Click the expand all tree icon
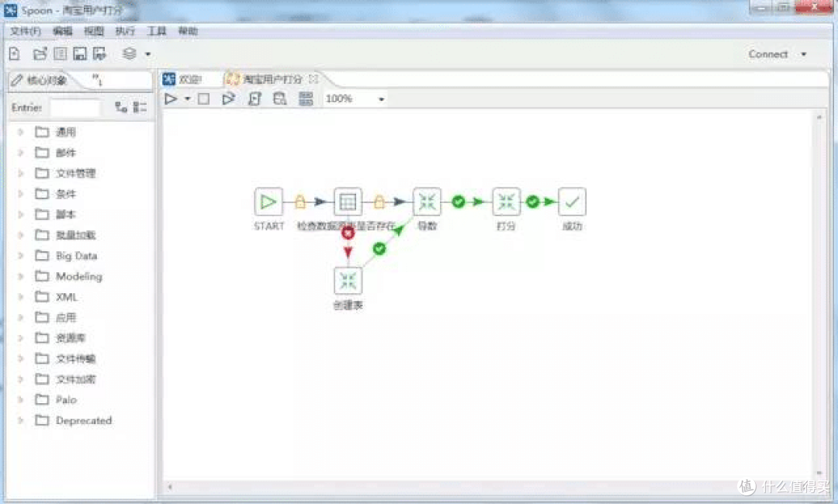 121,107
